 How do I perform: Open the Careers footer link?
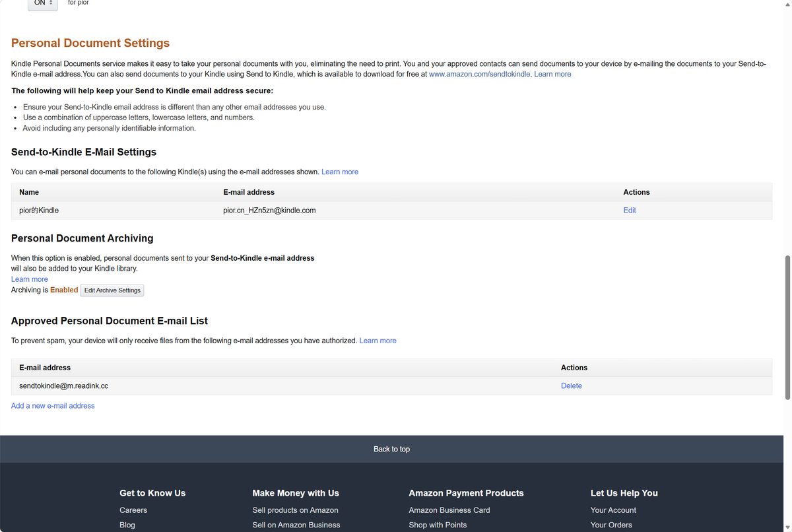point(133,510)
